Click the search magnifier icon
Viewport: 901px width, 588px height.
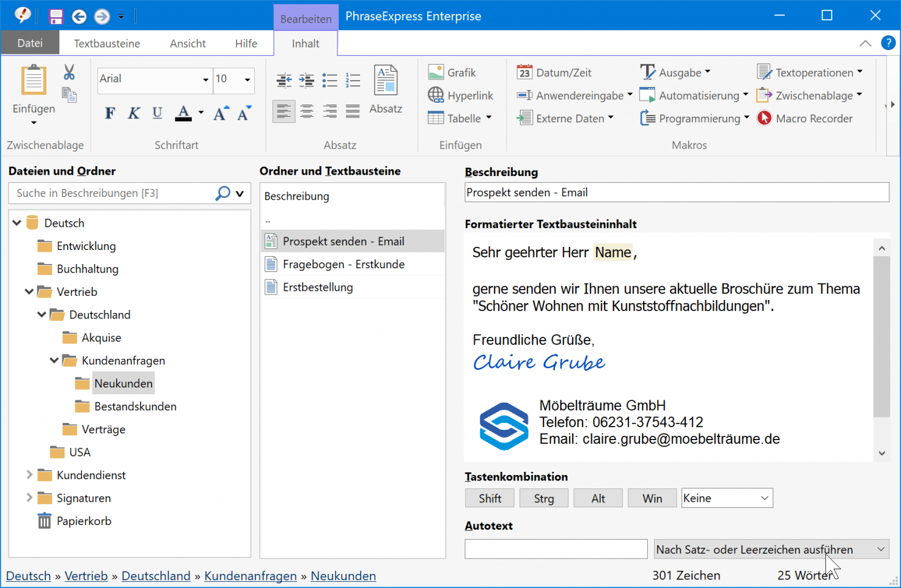(223, 193)
